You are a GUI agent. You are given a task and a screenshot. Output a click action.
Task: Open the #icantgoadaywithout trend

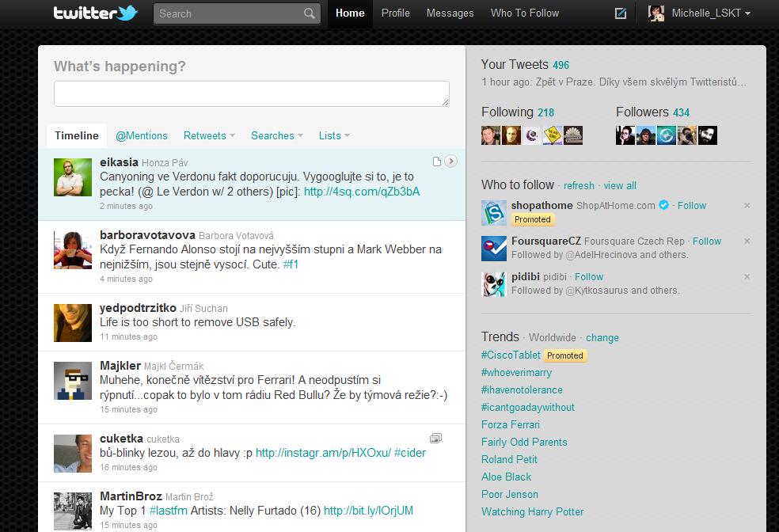click(x=527, y=408)
